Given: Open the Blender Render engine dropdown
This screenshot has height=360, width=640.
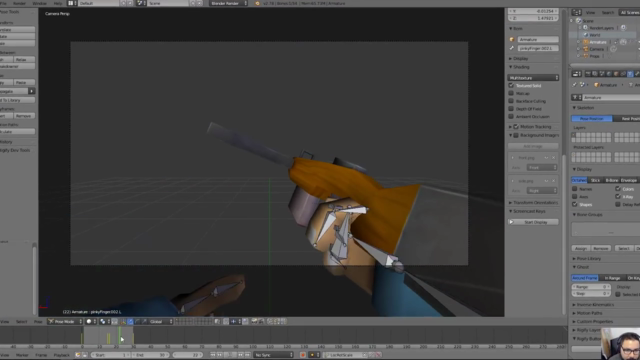Looking at the screenshot, I should click(x=229, y=3).
